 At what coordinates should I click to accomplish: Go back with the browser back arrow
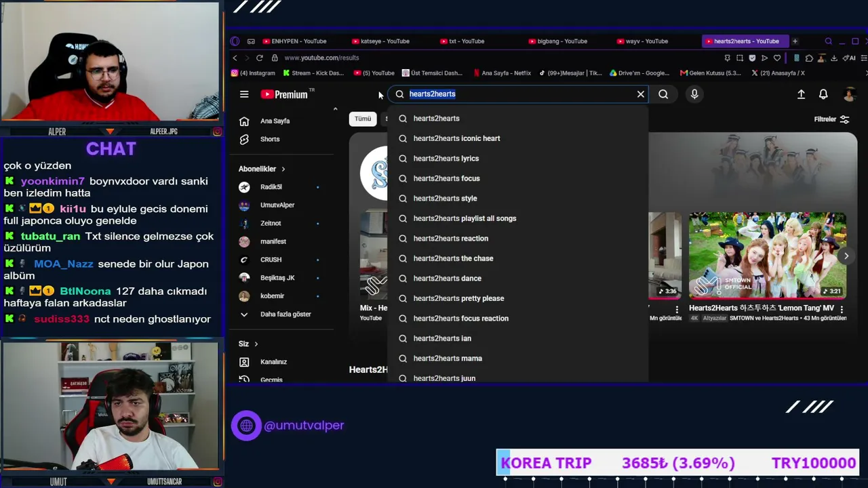point(235,58)
